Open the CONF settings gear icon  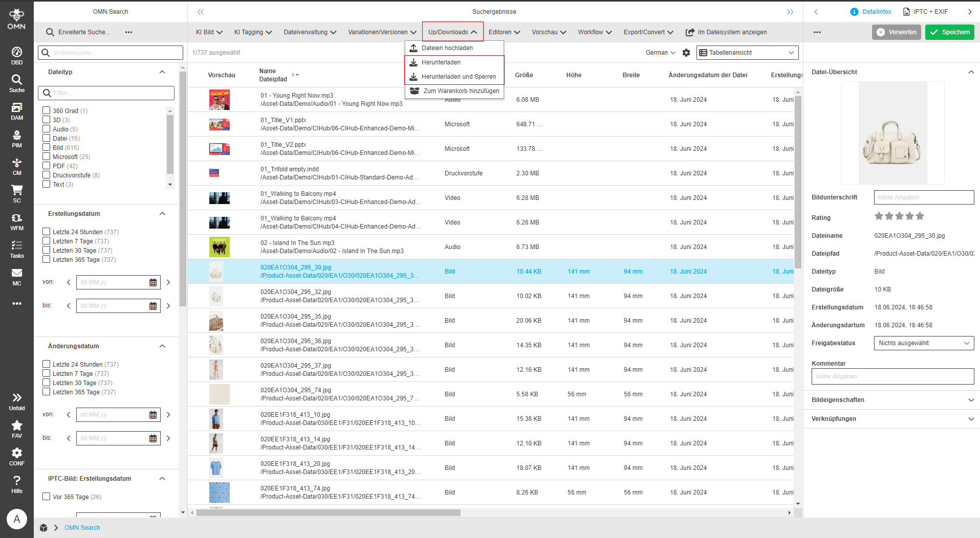click(x=17, y=456)
